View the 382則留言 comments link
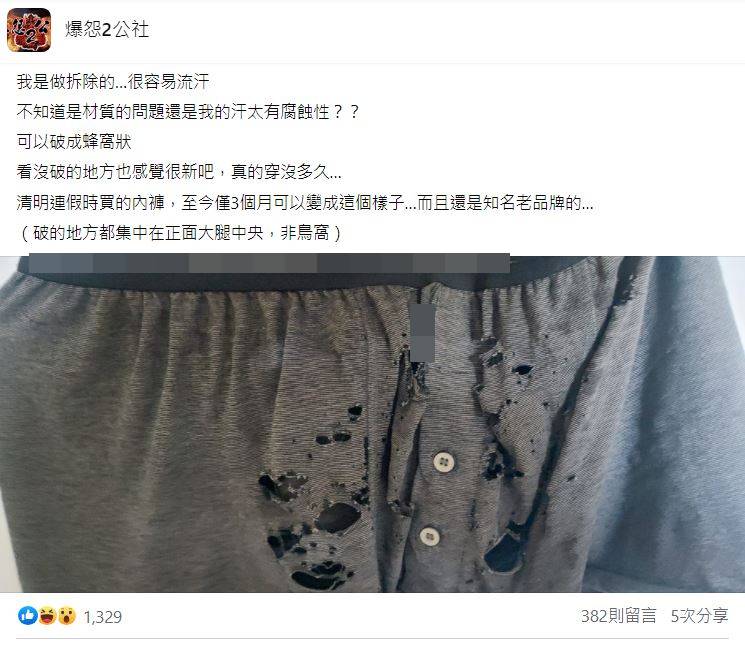 pos(618,616)
